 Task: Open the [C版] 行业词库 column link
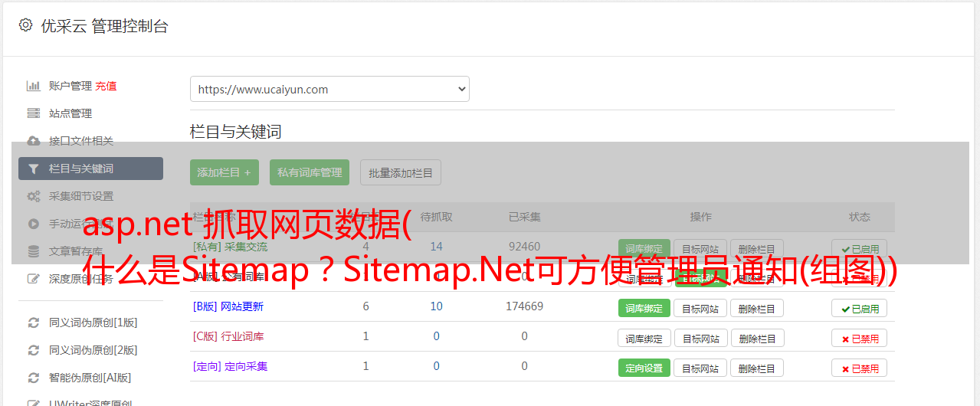228,336
